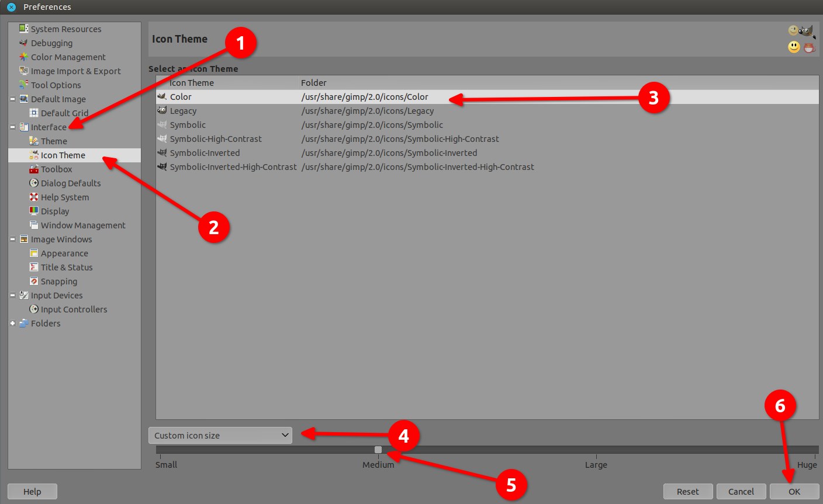This screenshot has width=823, height=504.
Task: Click the Reset button
Action: point(688,492)
